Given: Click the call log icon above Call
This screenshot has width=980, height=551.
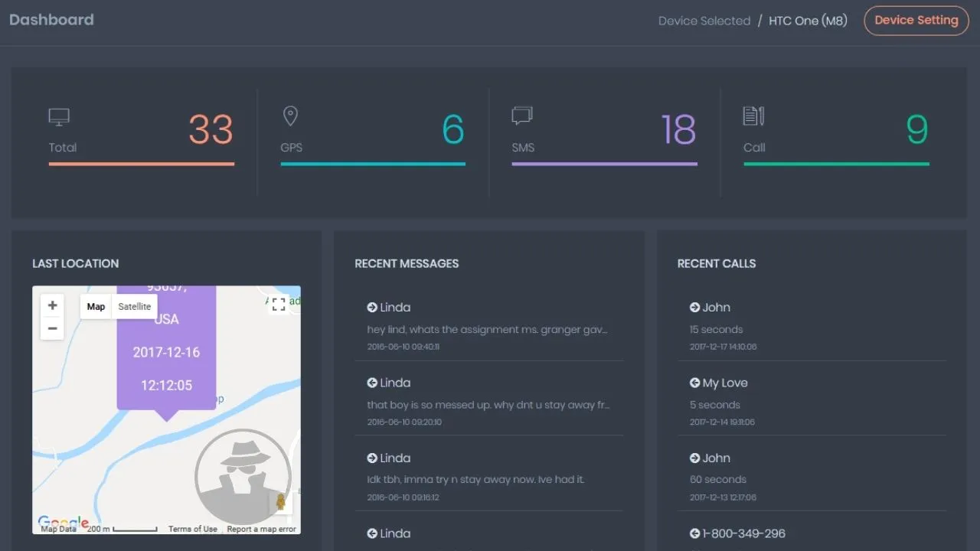Looking at the screenshot, I should tap(753, 116).
